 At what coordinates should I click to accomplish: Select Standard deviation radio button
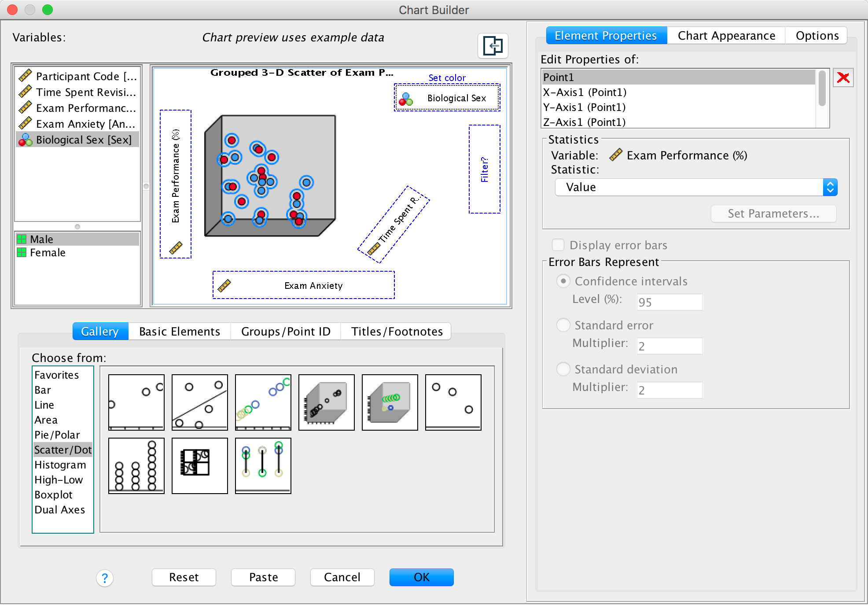coord(563,369)
